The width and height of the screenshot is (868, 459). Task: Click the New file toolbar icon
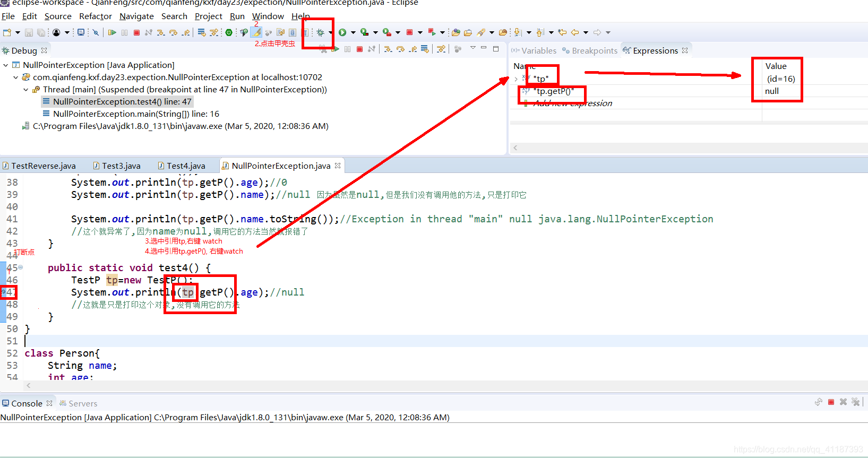pyautogui.click(x=7, y=32)
